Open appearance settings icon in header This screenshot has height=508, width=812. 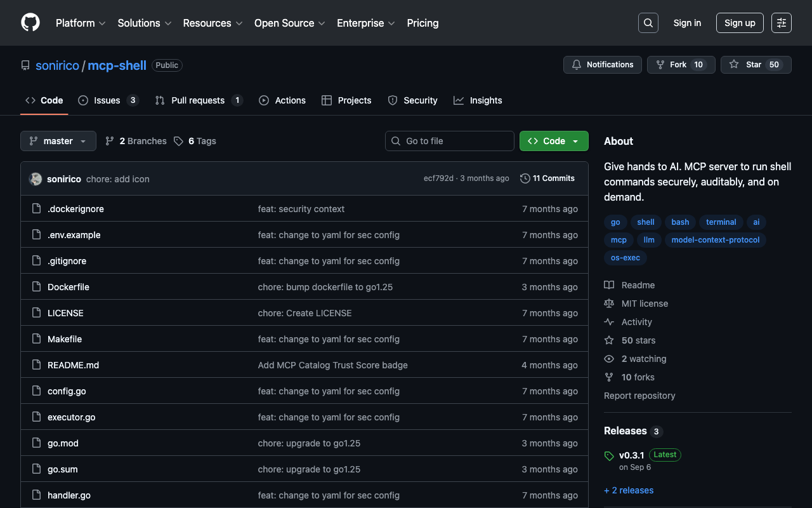(781, 23)
